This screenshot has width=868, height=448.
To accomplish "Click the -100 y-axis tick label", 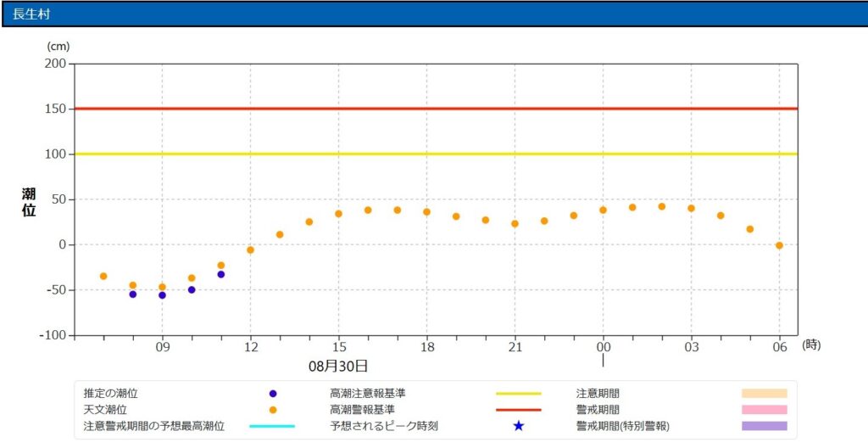I will [55, 335].
